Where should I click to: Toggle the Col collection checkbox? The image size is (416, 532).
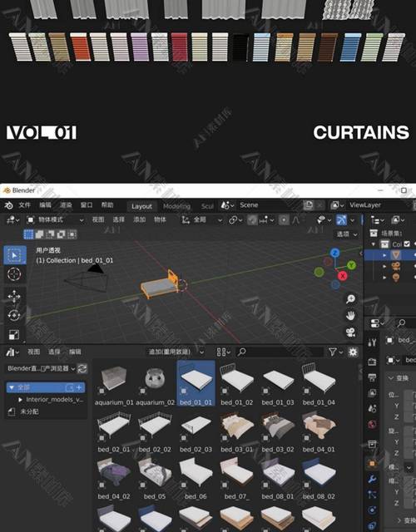pyautogui.click(x=407, y=244)
